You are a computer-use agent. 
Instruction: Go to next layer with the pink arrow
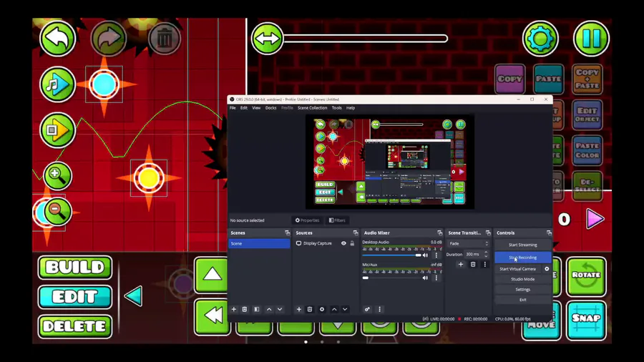point(595,219)
